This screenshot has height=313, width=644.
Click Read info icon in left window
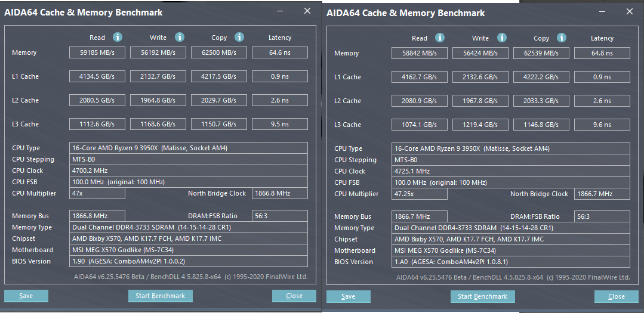[118, 38]
